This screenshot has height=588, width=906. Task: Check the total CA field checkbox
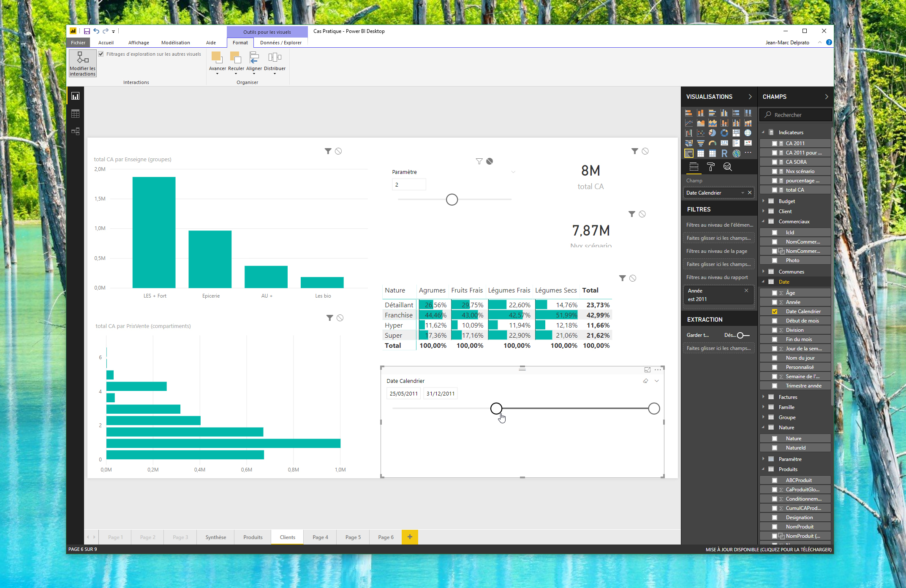[x=774, y=190]
